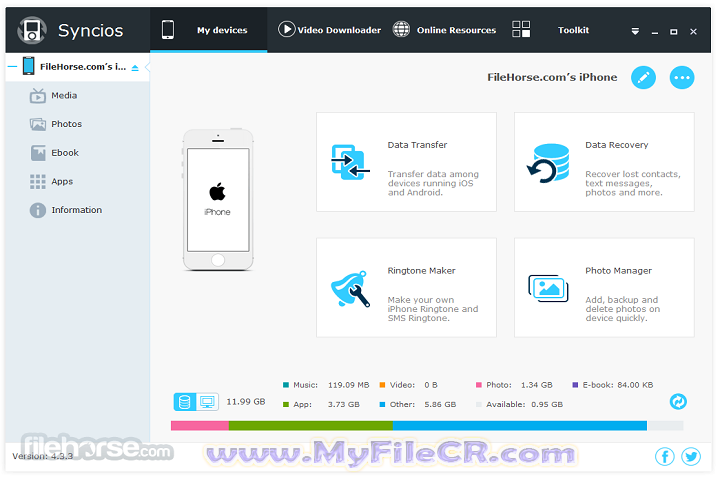Click the Online Resources globe icon
This screenshot has height=480, width=720.
click(401, 29)
